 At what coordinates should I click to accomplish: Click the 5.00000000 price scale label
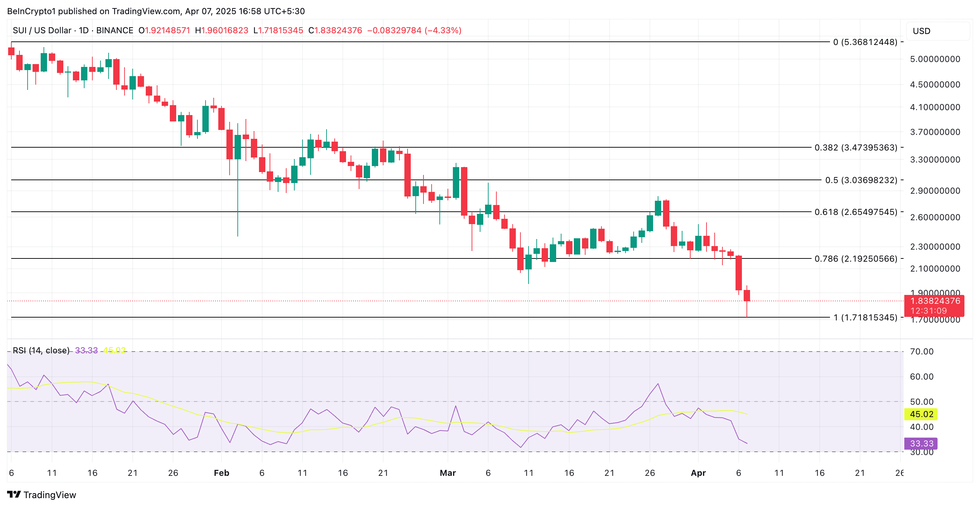935,59
